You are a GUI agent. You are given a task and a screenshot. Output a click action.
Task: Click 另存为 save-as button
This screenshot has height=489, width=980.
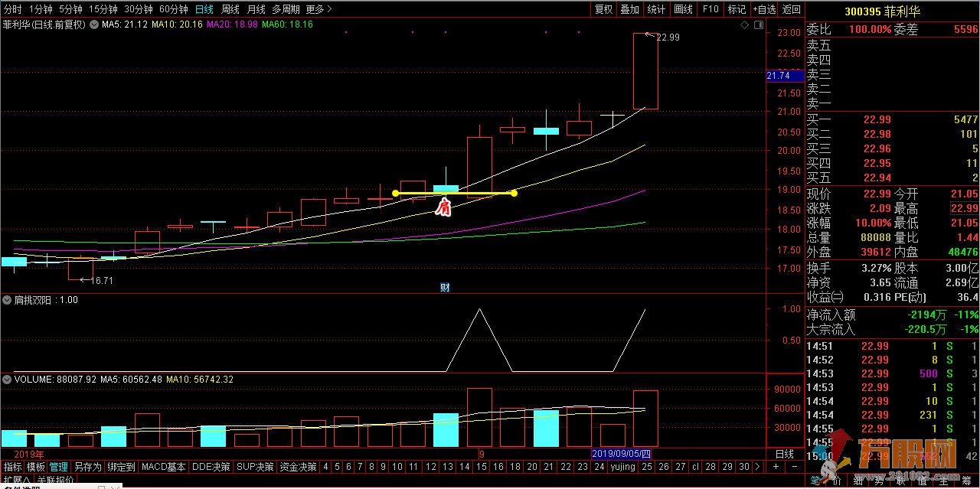(87, 466)
